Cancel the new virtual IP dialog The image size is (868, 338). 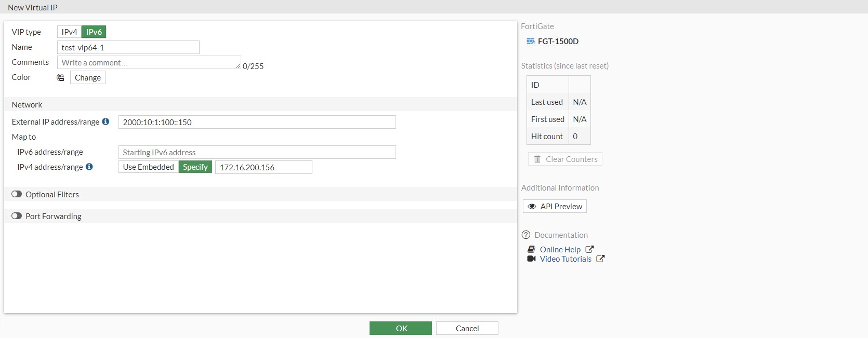467,328
